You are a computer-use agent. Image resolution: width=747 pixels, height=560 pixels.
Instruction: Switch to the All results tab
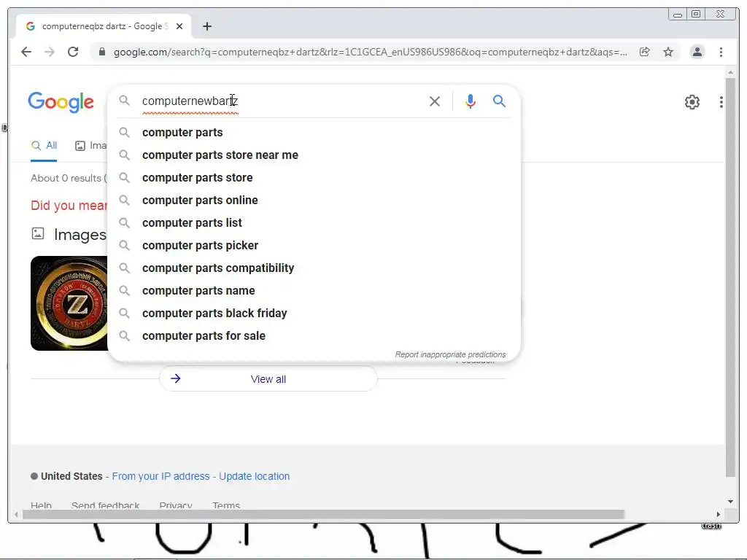[x=44, y=146]
